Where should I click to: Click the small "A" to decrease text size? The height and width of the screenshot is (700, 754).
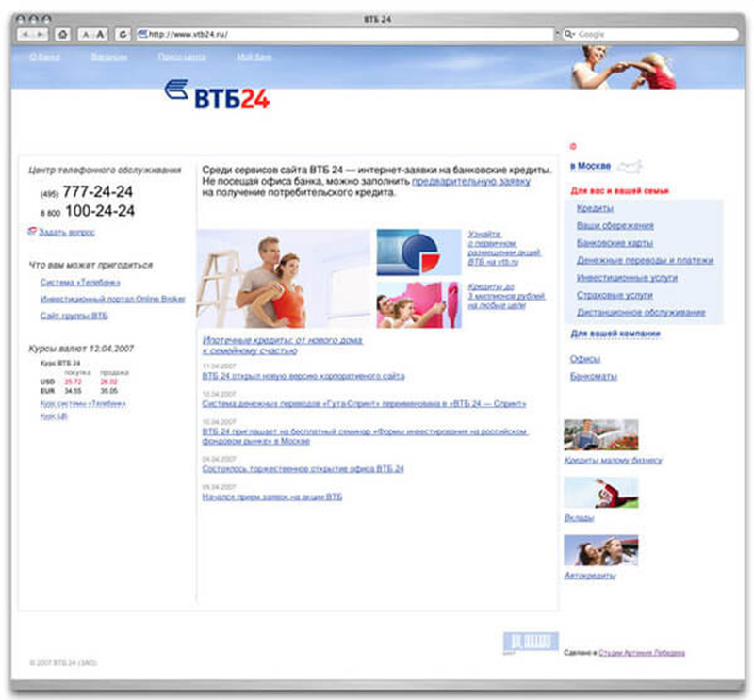pyautogui.click(x=85, y=33)
